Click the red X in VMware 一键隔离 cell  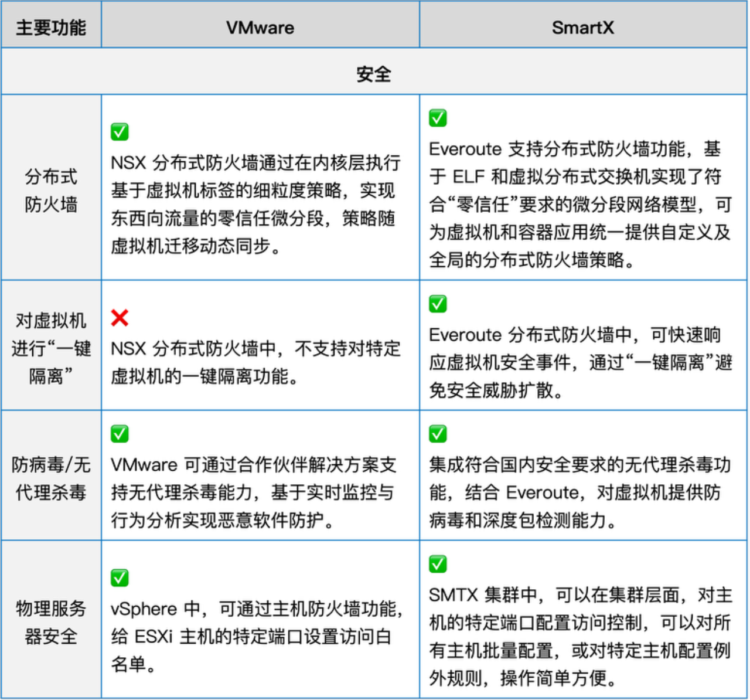pyautogui.click(x=120, y=318)
